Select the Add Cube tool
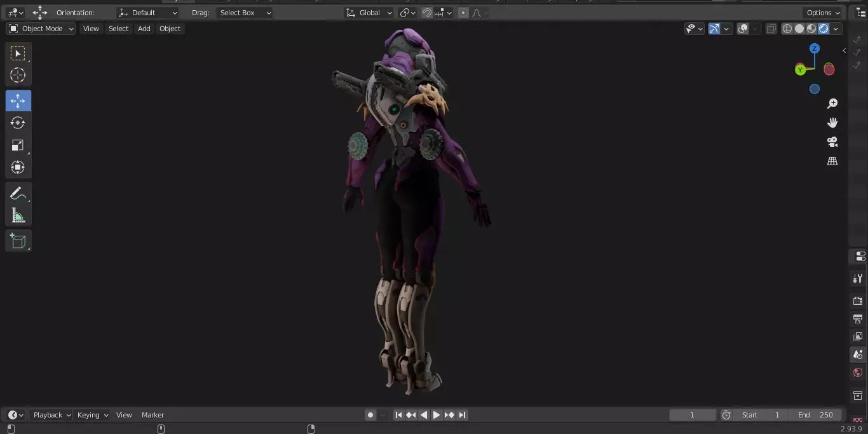Screen dimensions: 868x434 [18, 241]
